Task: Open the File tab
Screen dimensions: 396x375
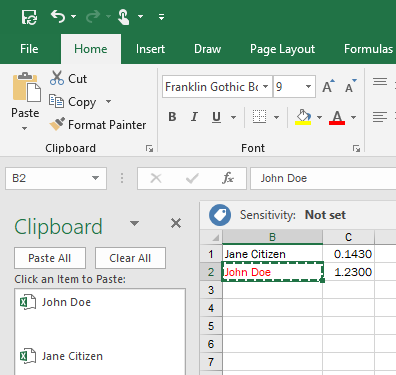Action: [29, 49]
